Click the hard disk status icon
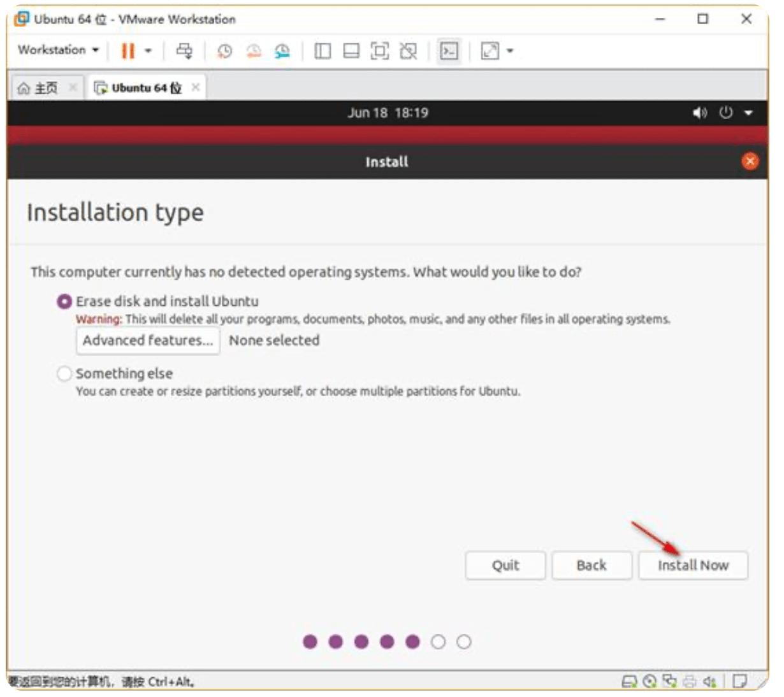The height and width of the screenshot is (697, 784). [629, 681]
